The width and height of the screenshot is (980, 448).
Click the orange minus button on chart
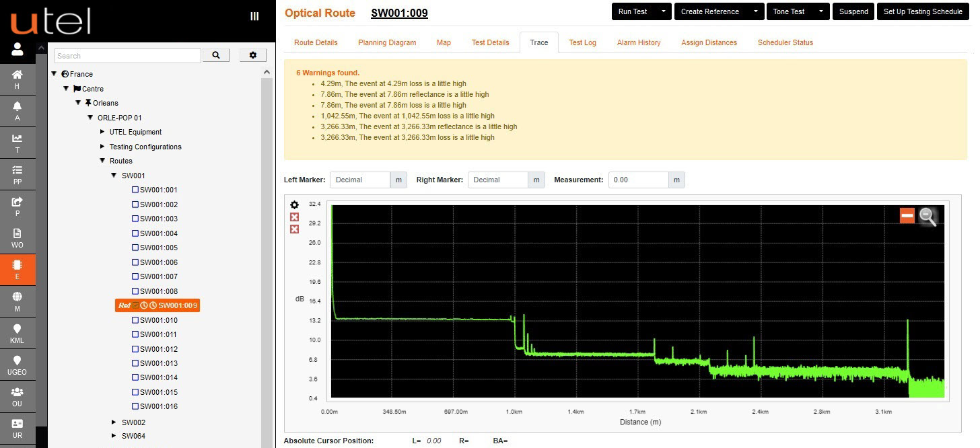coord(907,215)
